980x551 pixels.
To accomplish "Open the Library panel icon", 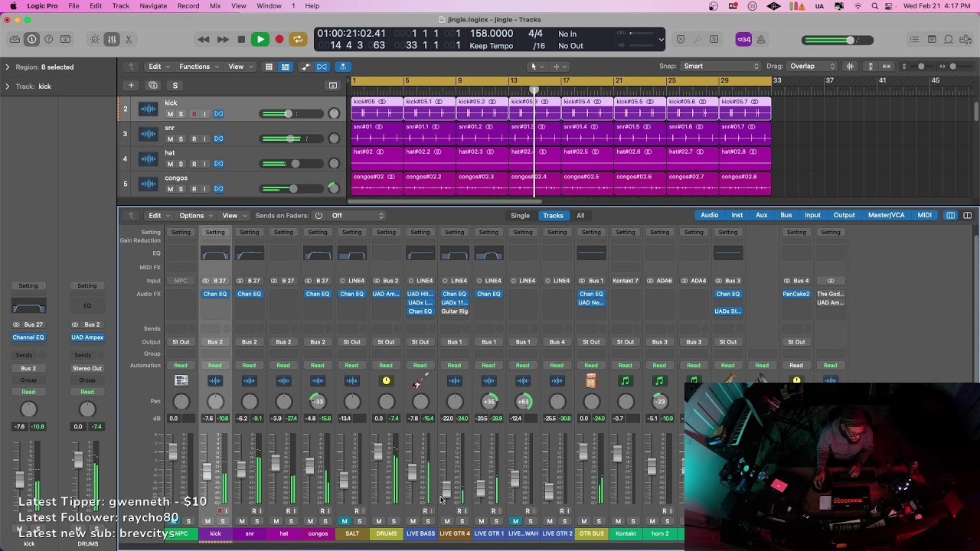I will pos(15,39).
